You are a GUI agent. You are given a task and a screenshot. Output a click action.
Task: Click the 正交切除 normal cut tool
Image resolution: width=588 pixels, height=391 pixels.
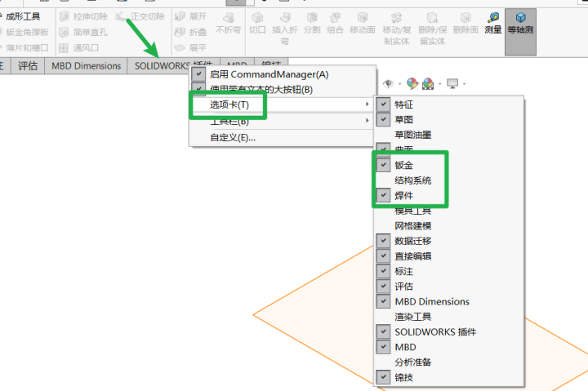140,16
